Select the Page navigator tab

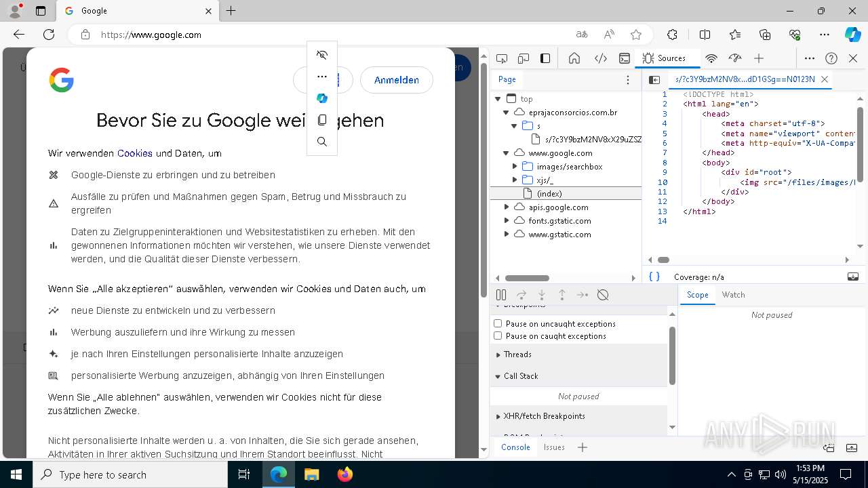point(507,79)
